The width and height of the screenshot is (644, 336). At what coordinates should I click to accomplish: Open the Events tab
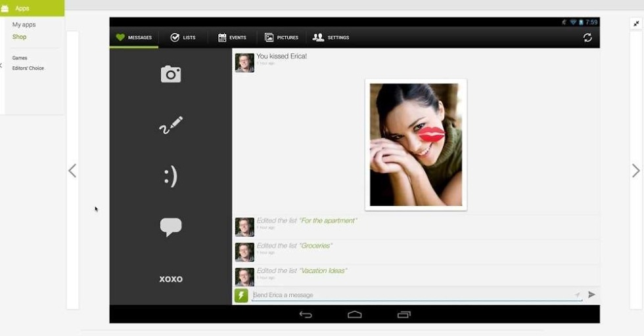click(x=233, y=37)
